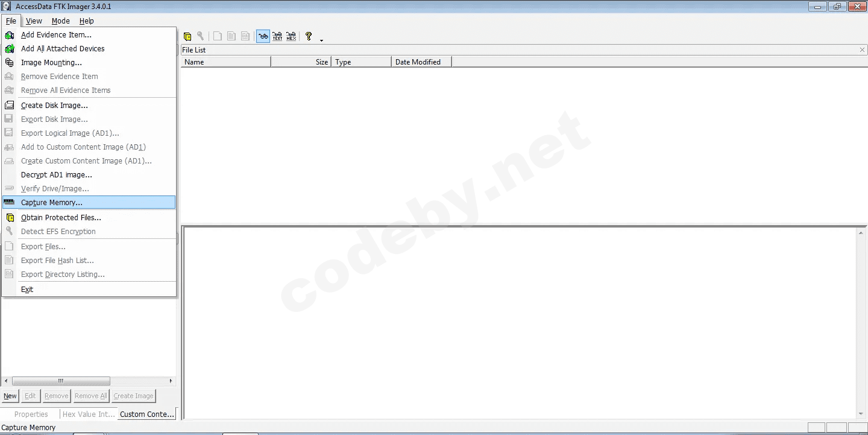The width and height of the screenshot is (868, 435).
Task: Click the Export Directory Listing DIR toolbar icon
Action: (245, 36)
